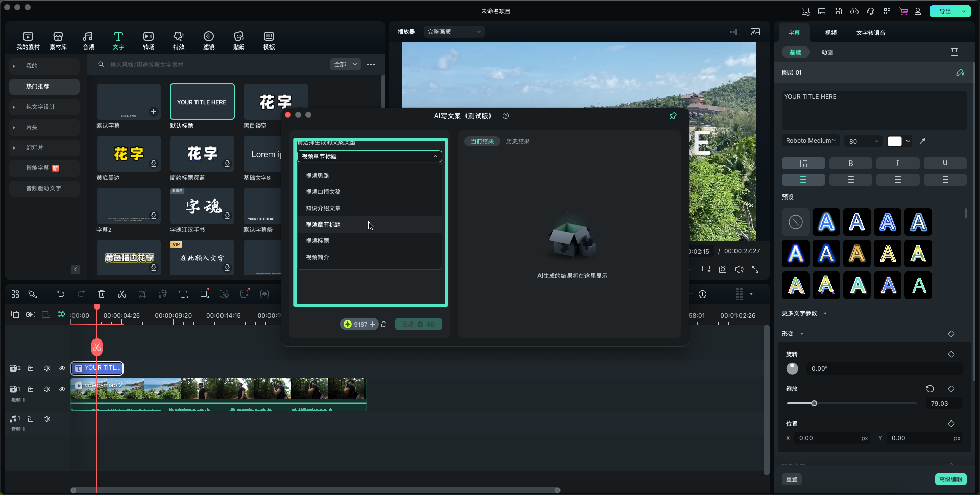This screenshot has height=495, width=980.
Task: Open the user account profile icon
Action: pos(918,11)
